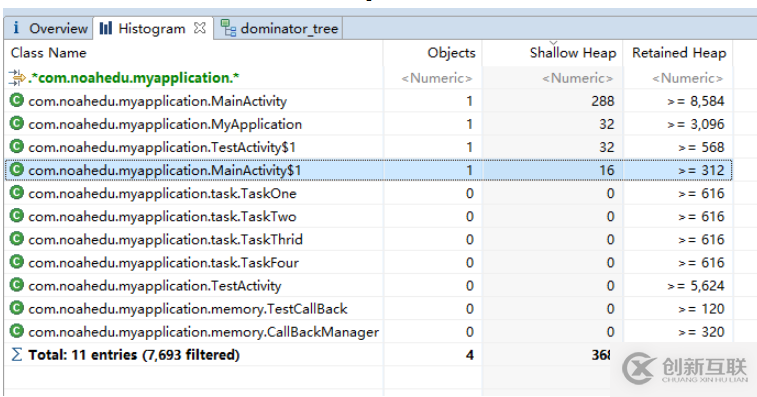Sort by the Retained Heap column header
Image resolution: width=757 pixels, height=397 pixels.
678,53
